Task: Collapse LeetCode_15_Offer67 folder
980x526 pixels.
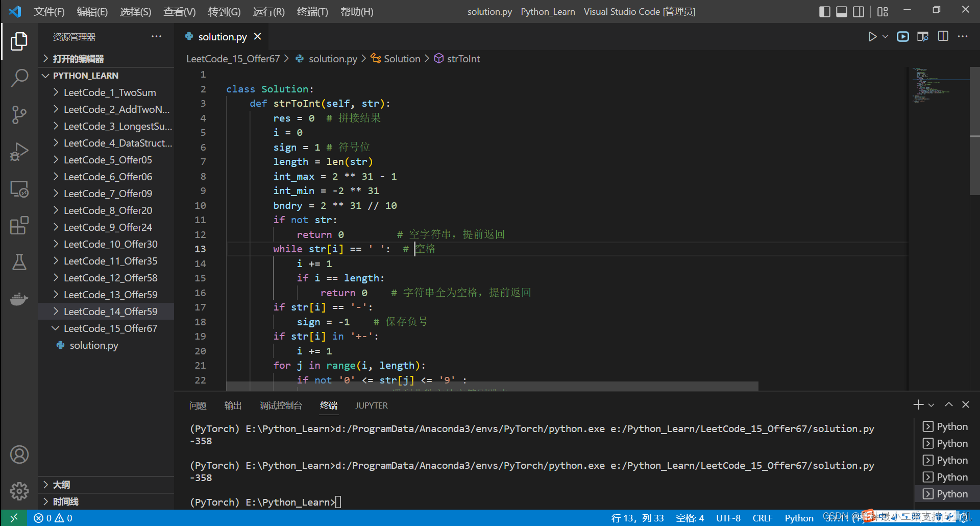Action: point(106,328)
